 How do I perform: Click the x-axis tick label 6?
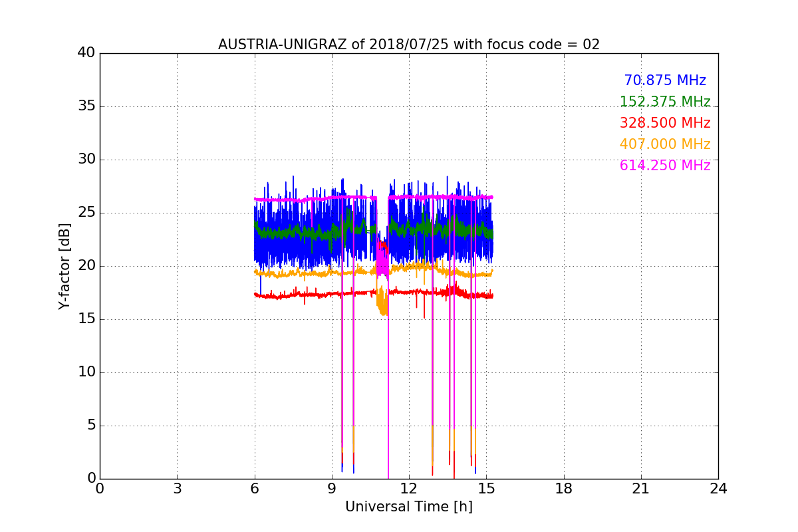pyautogui.click(x=255, y=489)
